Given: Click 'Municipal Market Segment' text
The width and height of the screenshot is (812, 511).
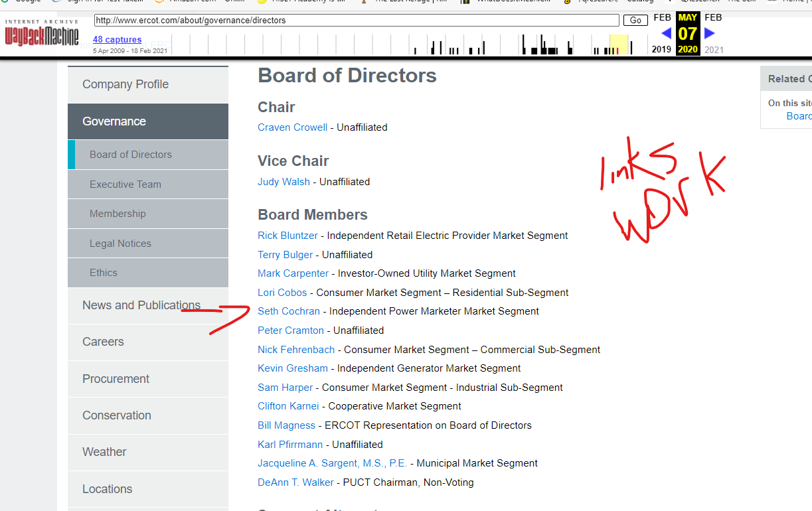Looking at the screenshot, I should click(x=477, y=463).
